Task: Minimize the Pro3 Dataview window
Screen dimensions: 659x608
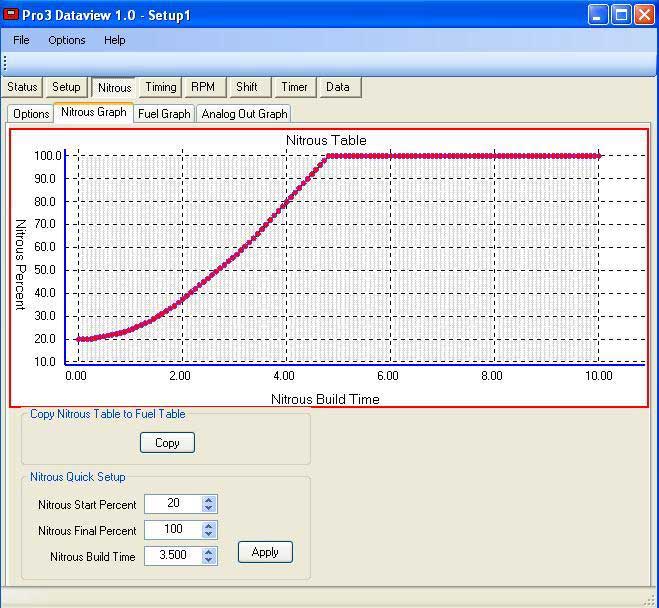Action: coord(598,15)
